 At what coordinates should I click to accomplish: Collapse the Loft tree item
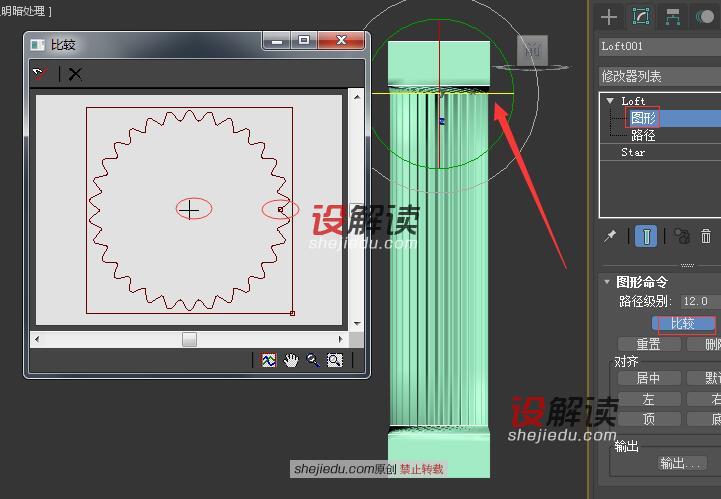point(610,101)
